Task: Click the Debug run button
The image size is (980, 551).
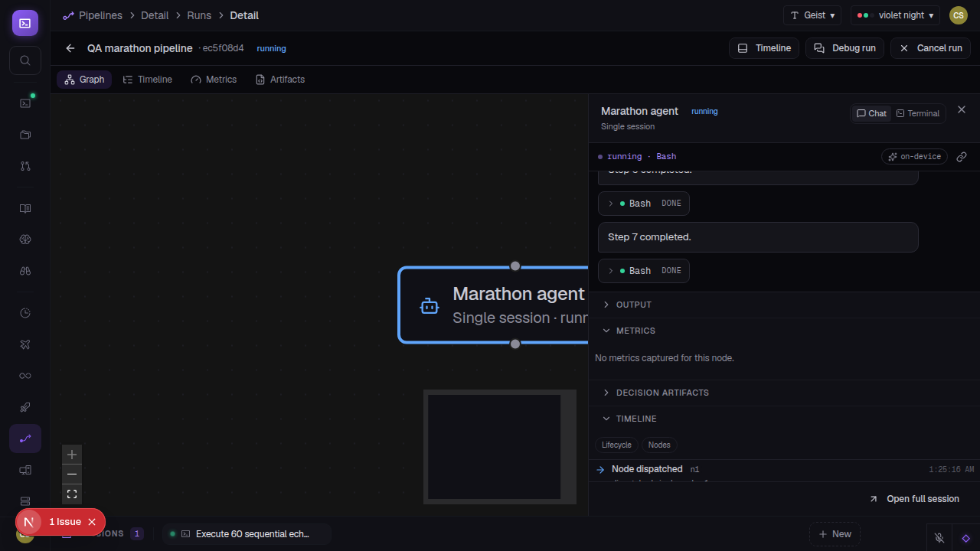Action: (x=844, y=48)
